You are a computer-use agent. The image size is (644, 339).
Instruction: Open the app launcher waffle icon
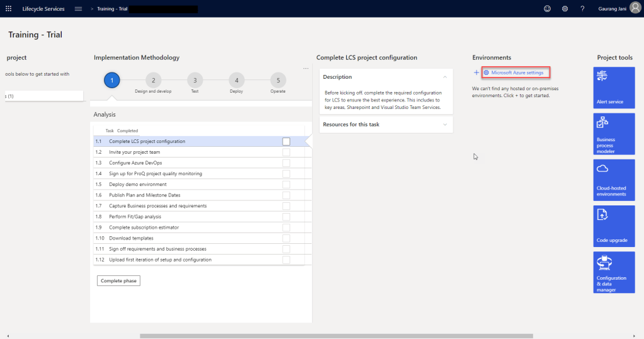coord(9,9)
